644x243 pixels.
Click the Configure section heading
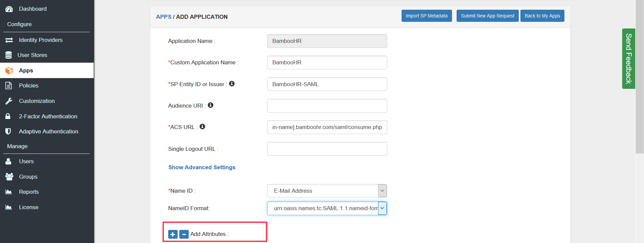coord(19,24)
